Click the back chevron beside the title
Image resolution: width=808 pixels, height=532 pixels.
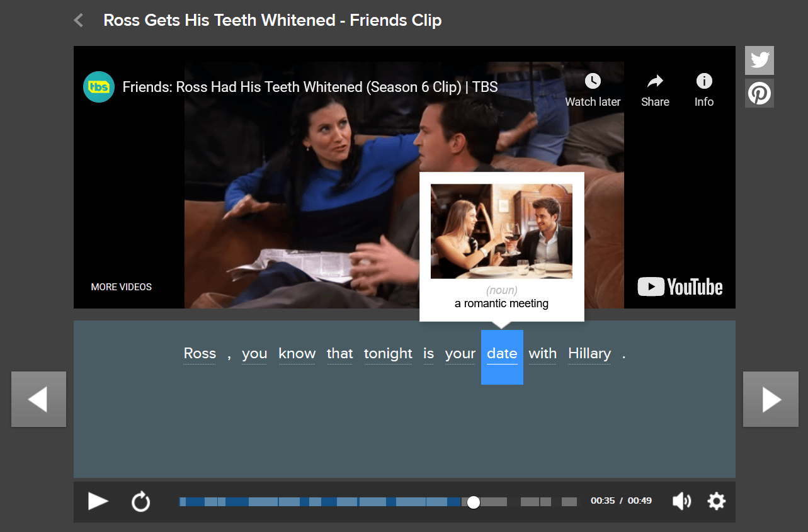pyautogui.click(x=79, y=21)
